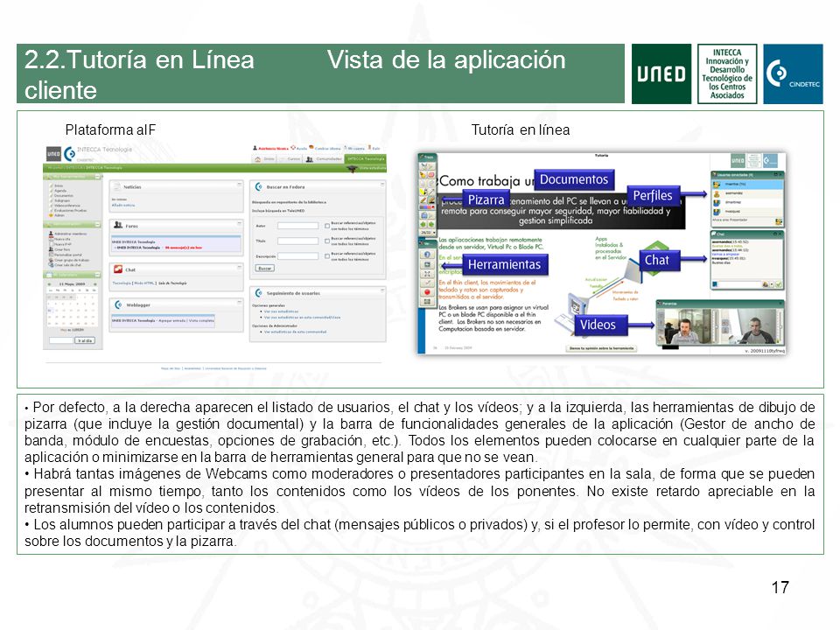Click the Foros panel people icon
The width and height of the screenshot is (840, 630).
pos(118,225)
